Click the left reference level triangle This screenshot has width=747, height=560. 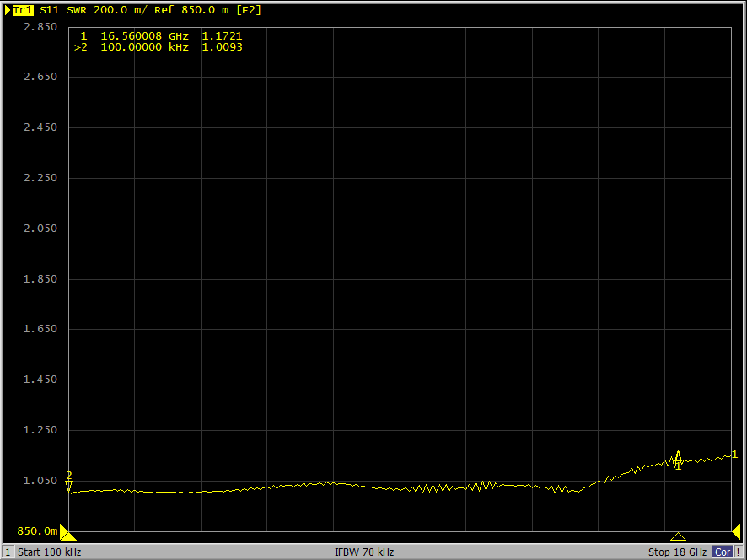pyautogui.click(x=67, y=535)
